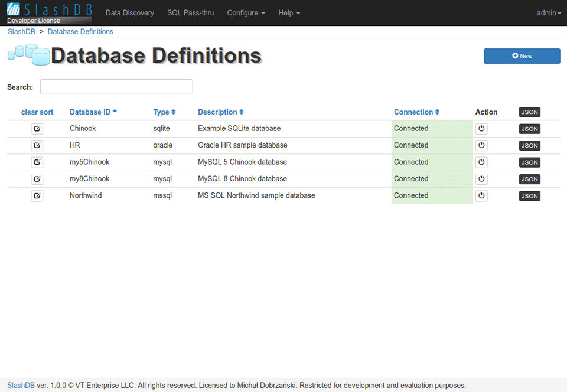Open edit icon for HR database

click(x=37, y=145)
